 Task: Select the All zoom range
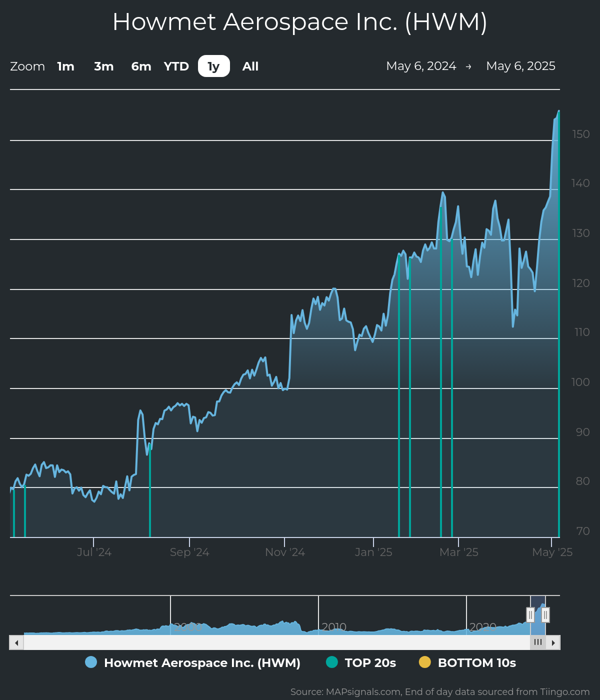click(x=250, y=66)
